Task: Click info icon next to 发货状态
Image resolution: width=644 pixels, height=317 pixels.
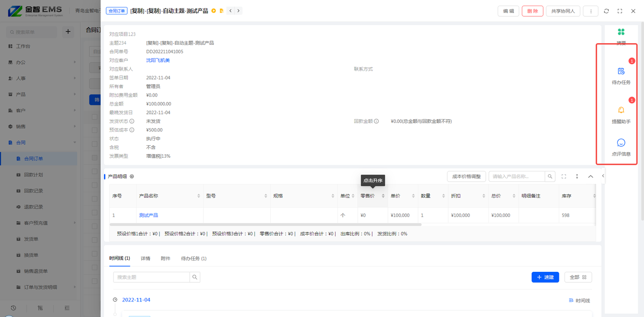Action: coord(132,121)
